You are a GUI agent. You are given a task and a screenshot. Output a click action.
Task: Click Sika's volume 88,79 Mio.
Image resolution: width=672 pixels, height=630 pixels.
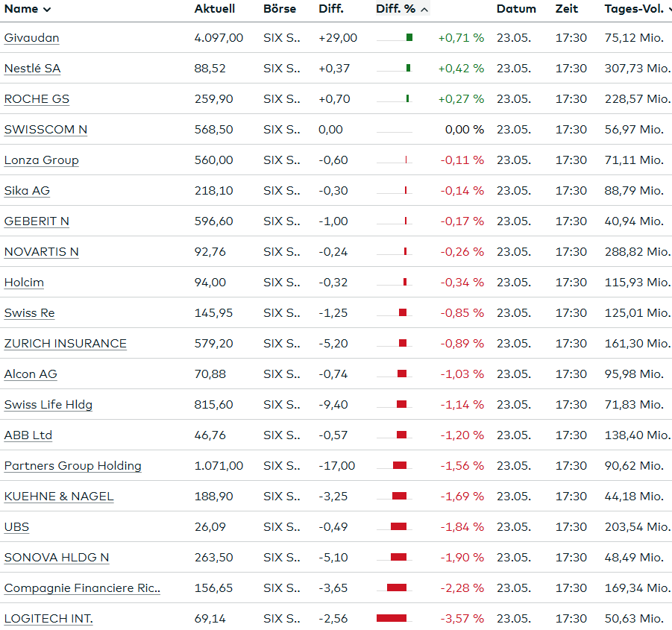634,191
